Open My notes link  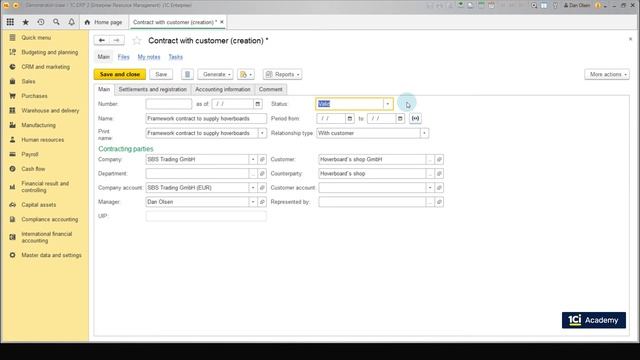point(149,57)
